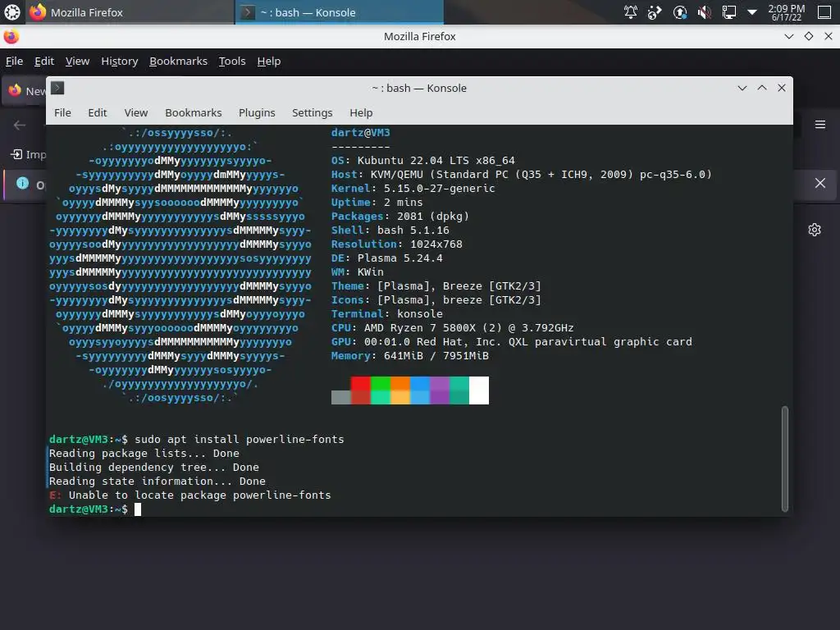Click the 'Resolution: 1024x768' line

click(x=396, y=244)
